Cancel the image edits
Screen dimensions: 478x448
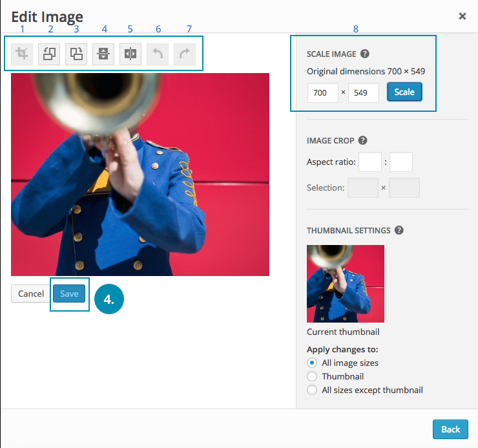(30, 293)
